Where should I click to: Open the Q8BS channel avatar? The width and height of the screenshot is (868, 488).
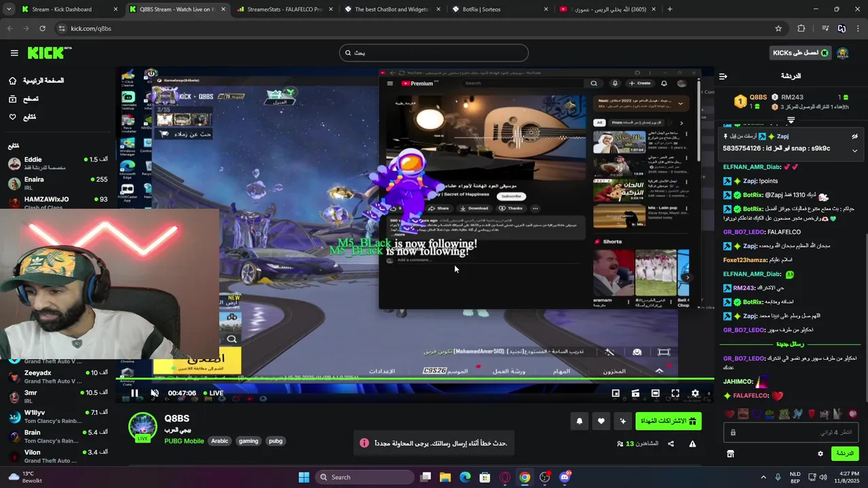click(x=142, y=426)
